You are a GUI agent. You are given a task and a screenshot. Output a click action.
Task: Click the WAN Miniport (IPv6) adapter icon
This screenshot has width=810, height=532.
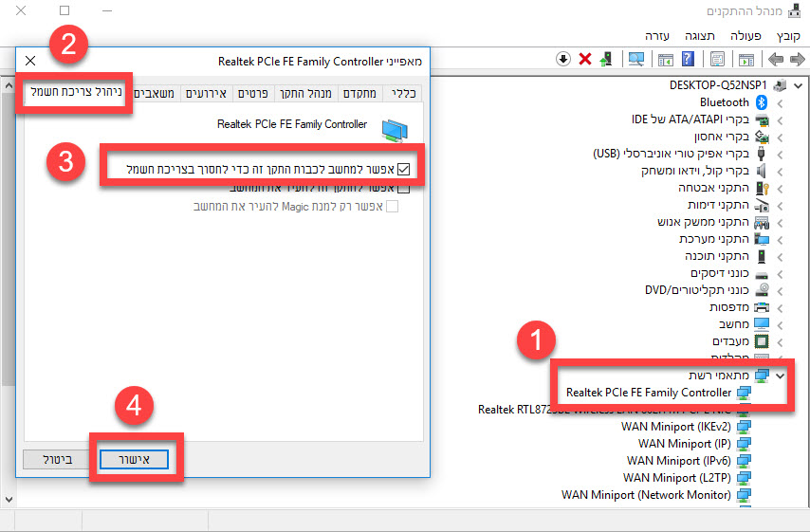point(744,461)
